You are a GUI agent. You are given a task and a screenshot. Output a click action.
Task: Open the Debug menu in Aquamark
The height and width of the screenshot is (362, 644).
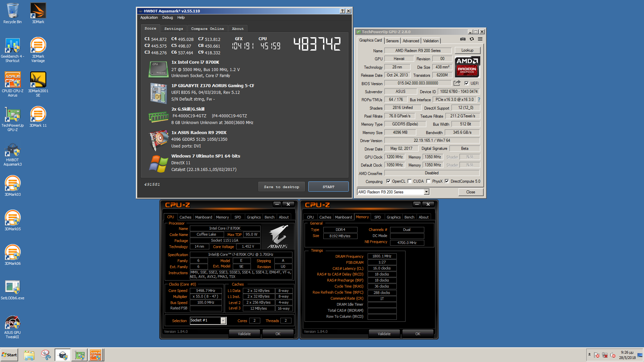(167, 17)
